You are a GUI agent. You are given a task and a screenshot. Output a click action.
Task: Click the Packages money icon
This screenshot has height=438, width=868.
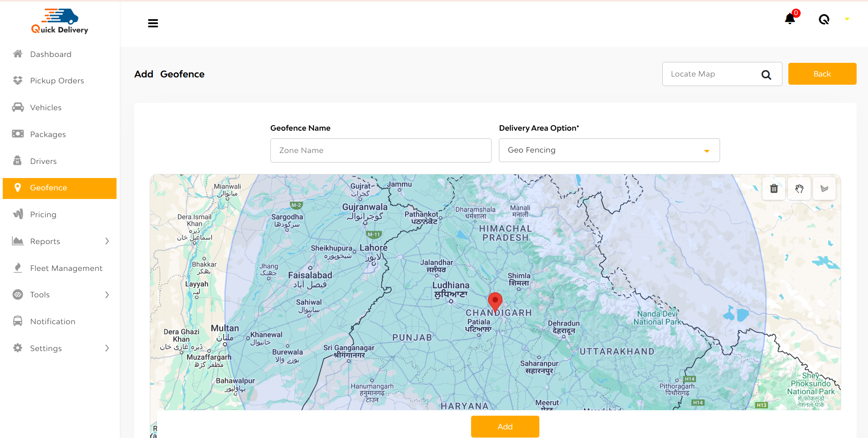pyautogui.click(x=18, y=134)
